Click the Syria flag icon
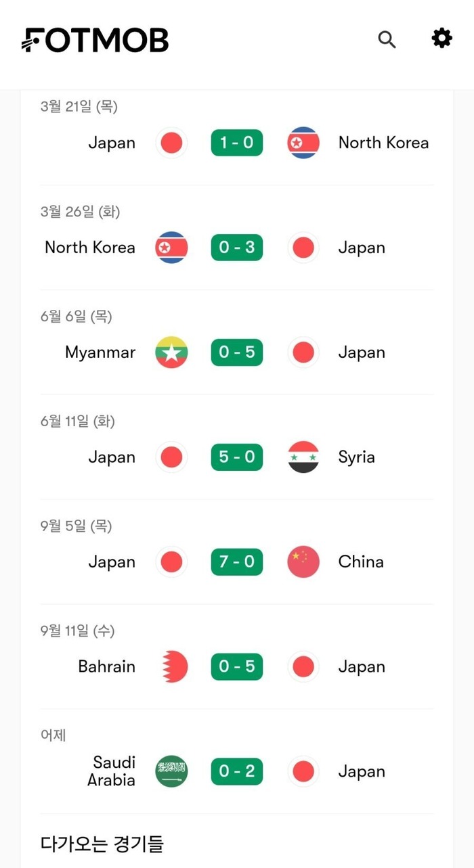Image resolution: width=474 pixels, height=868 pixels. [x=303, y=457]
